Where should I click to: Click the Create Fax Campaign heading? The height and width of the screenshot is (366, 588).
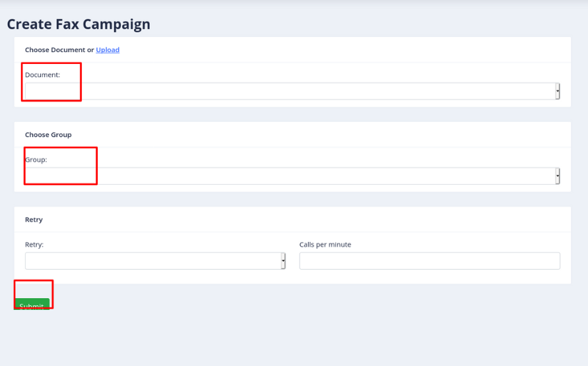[x=79, y=24]
